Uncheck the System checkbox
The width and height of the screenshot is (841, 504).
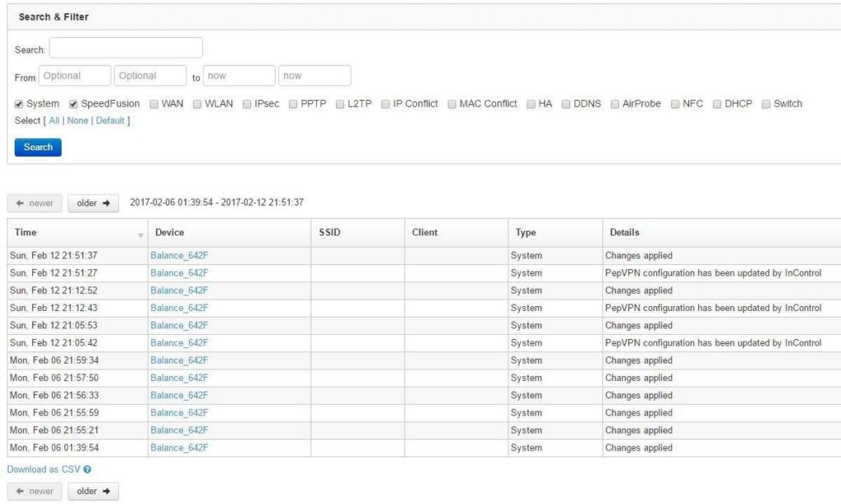click(x=19, y=104)
